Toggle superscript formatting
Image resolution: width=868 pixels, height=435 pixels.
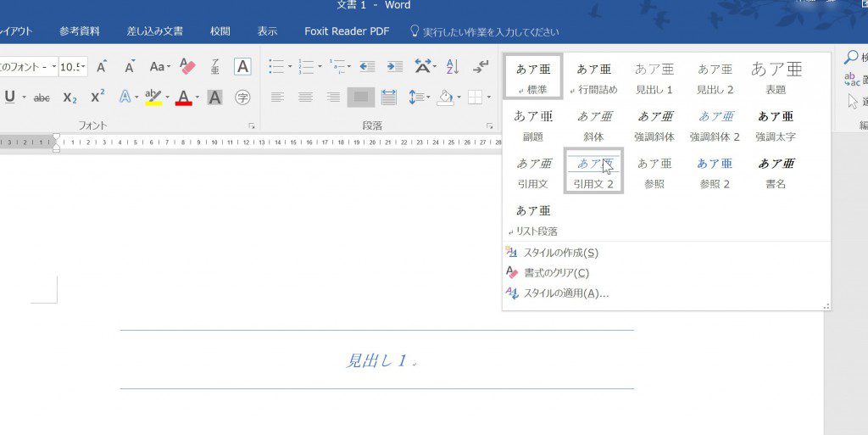tap(97, 98)
